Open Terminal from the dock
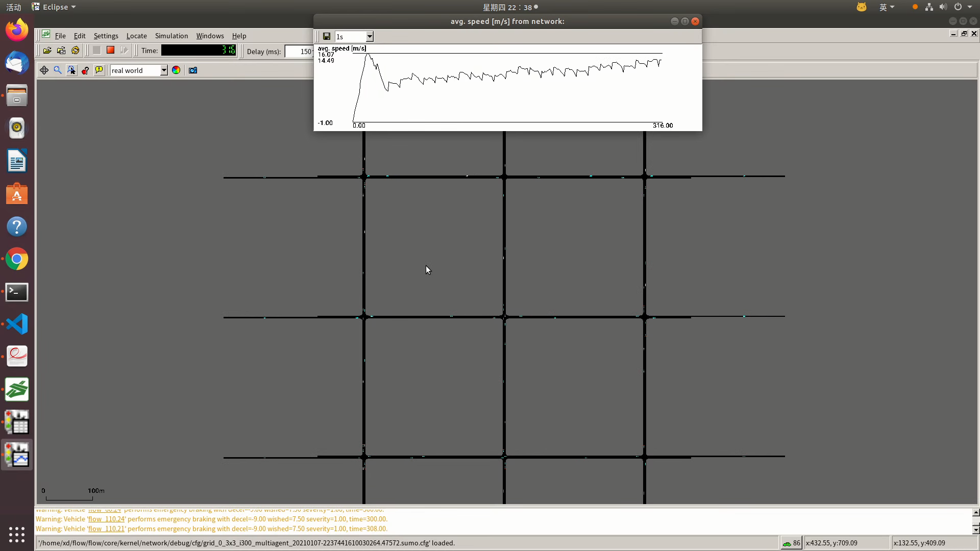The image size is (980, 551). click(x=17, y=292)
